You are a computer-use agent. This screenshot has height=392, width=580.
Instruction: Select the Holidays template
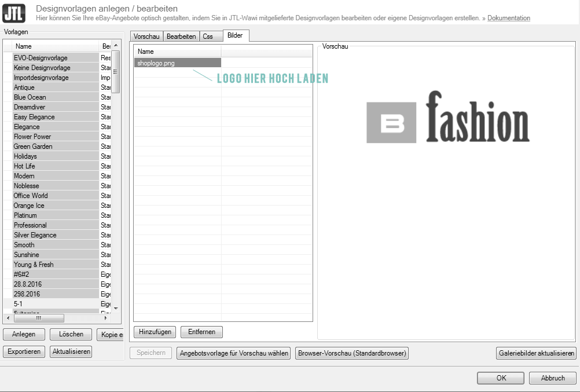point(56,156)
